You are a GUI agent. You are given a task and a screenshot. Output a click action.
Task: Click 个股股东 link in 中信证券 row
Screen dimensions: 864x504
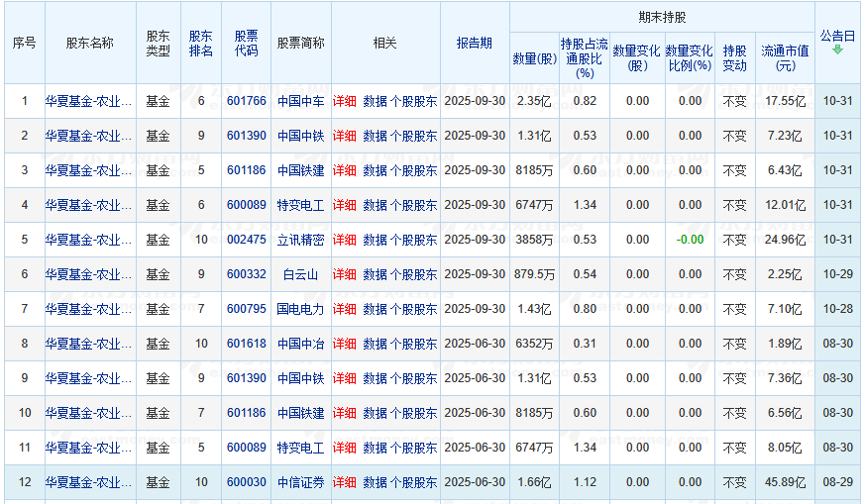(414, 483)
